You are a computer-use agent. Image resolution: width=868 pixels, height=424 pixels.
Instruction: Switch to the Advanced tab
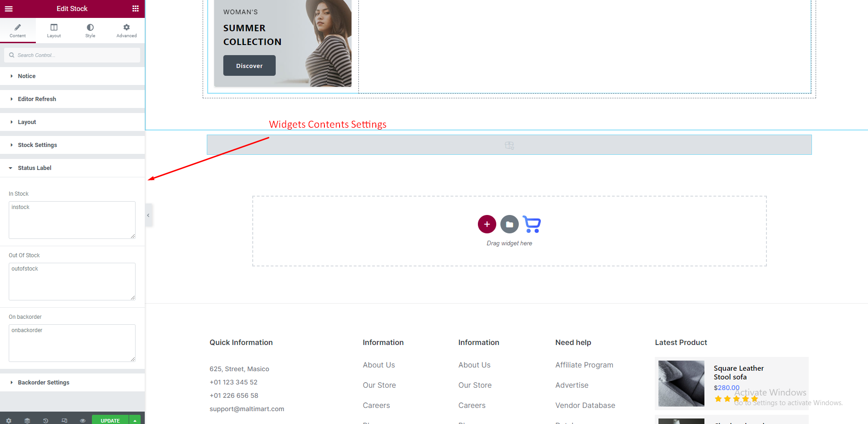click(x=126, y=31)
